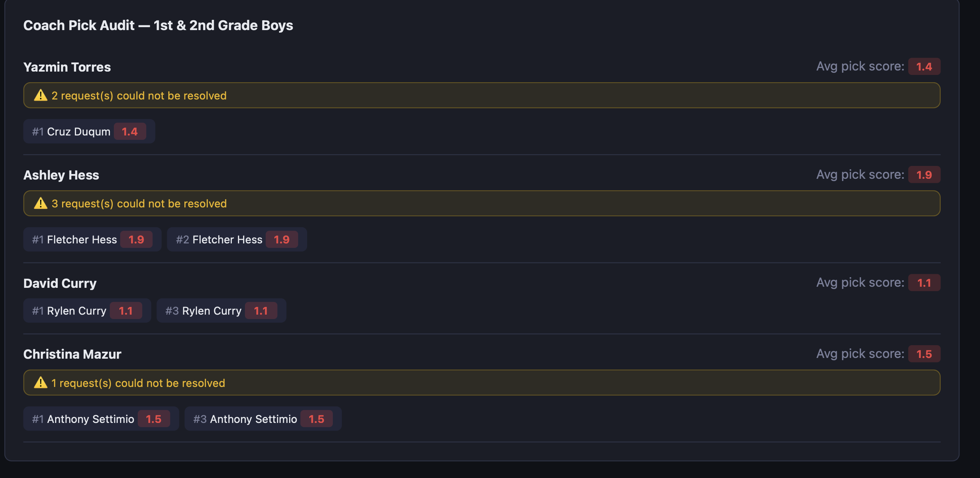Click Ashley Hess avg score 1.9 badge
The width and height of the screenshot is (980, 478).
pyautogui.click(x=924, y=174)
